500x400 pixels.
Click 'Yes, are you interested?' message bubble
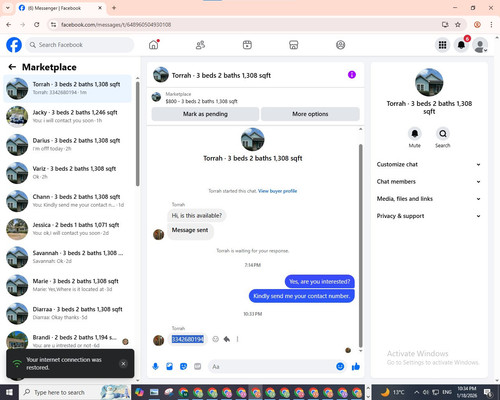(320, 282)
